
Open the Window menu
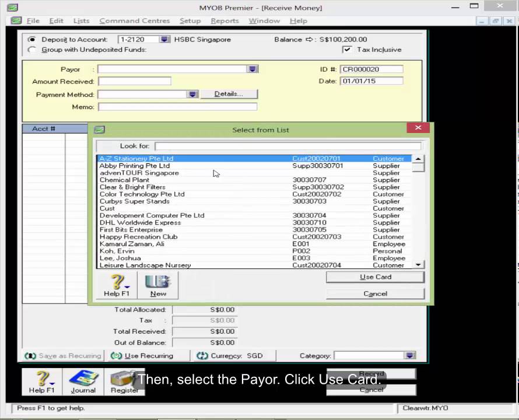pyautogui.click(x=264, y=21)
